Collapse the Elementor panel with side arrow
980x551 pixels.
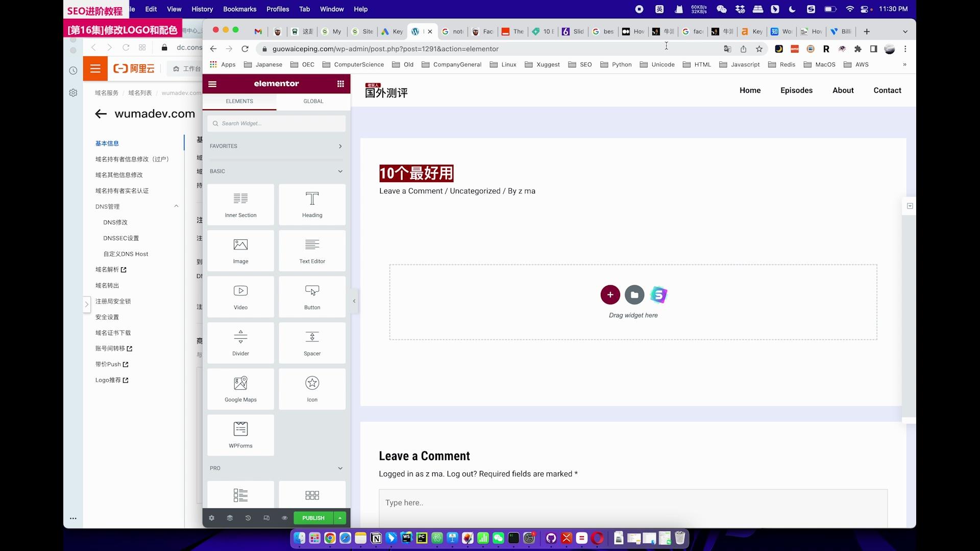tap(354, 301)
